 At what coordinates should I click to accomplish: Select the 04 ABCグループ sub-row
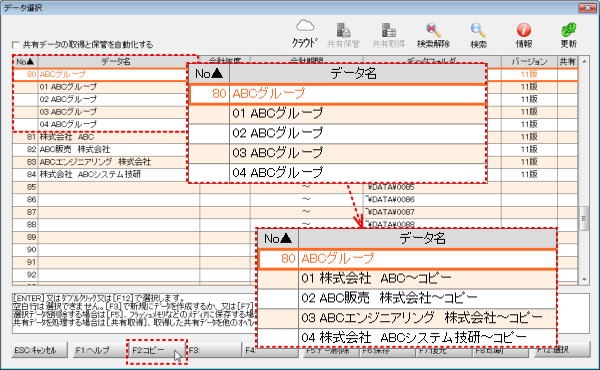(x=99, y=124)
